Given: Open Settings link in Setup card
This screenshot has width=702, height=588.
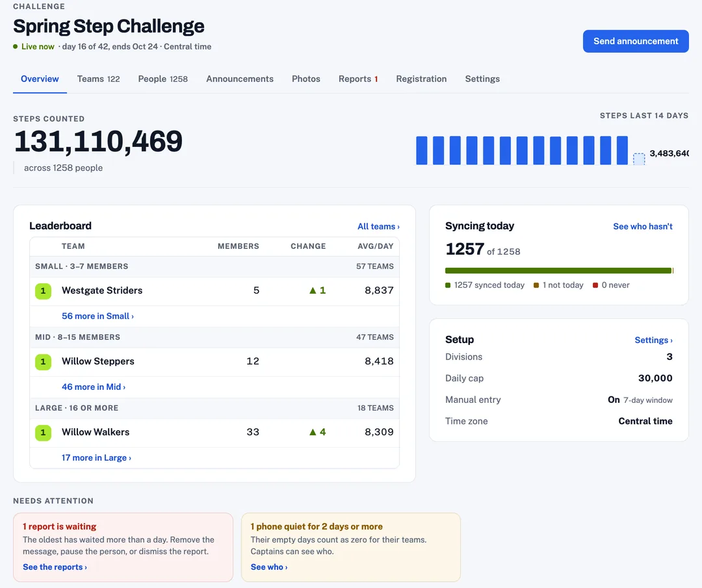Looking at the screenshot, I should [653, 340].
